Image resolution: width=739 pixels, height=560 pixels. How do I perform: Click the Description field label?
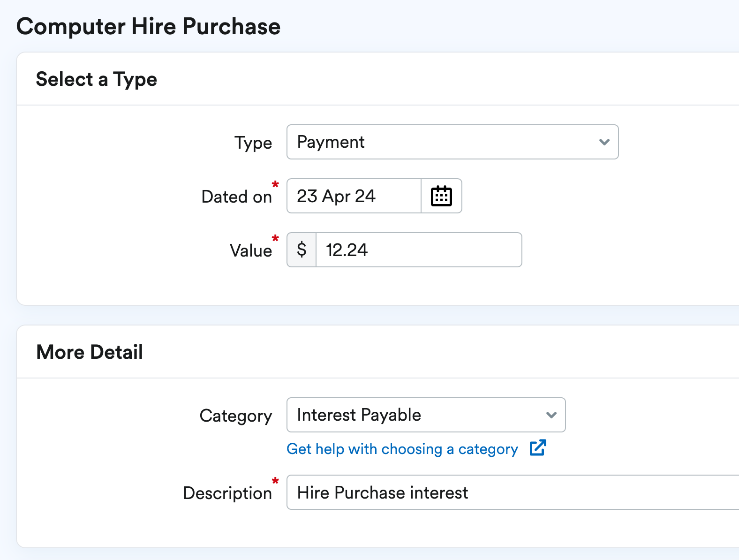coord(227,493)
